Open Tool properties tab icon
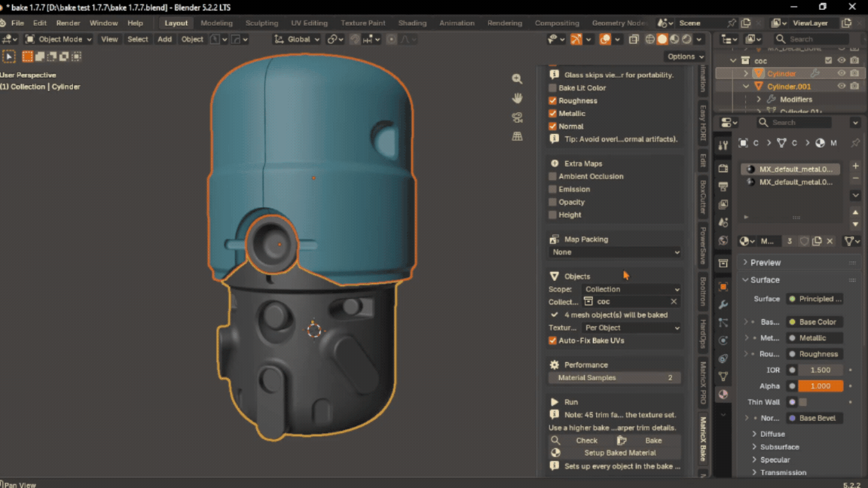The height and width of the screenshot is (488, 868). coord(723,145)
